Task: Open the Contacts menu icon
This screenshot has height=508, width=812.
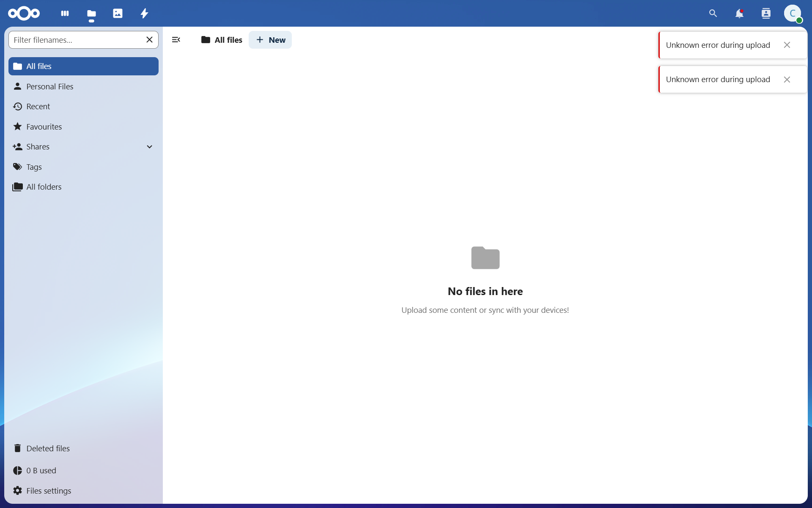Action: tap(766, 14)
